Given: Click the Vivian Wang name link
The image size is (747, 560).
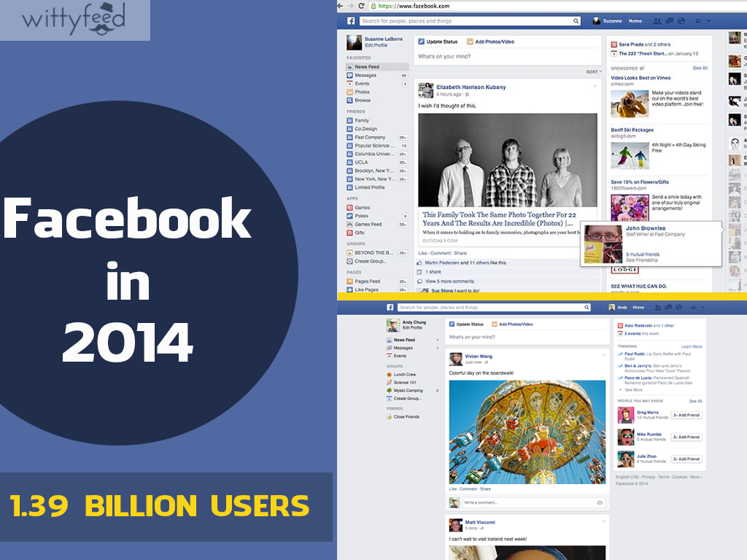Looking at the screenshot, I should [x=479, y=356].
